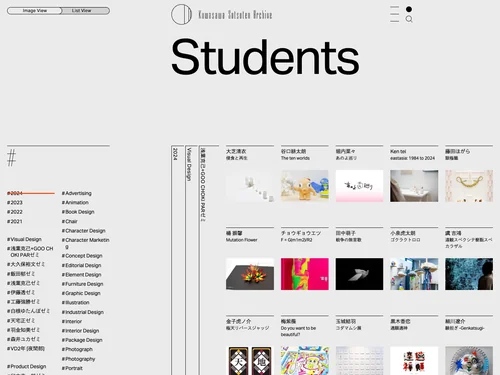500x375 pixels.
Task: Select the #2022 tag filter
Action: 15,212
